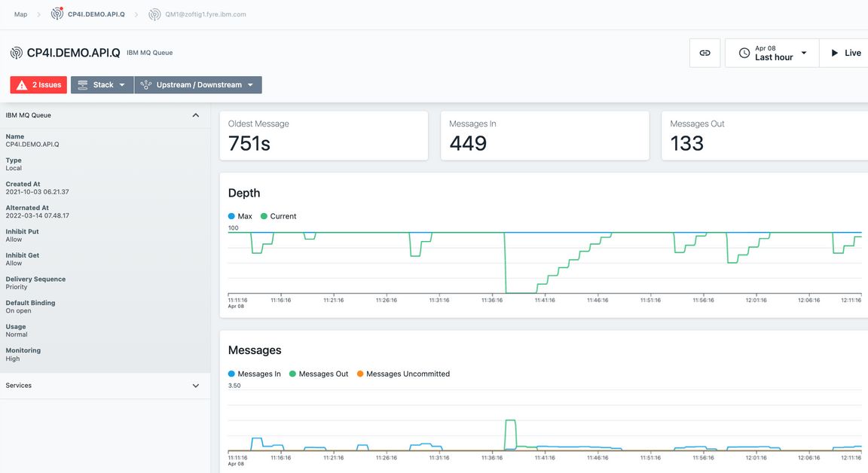Click the Created At value 2021-10-03 06.21.37

[37, 192]
